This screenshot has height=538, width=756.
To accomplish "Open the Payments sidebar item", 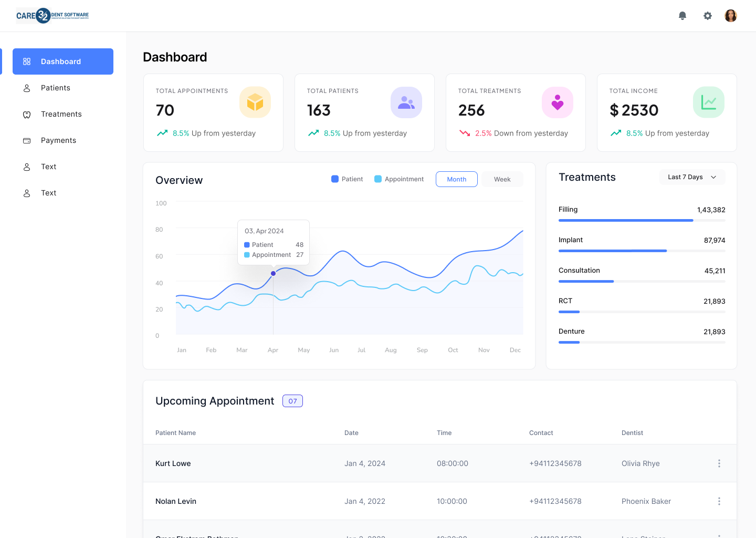I will [58, 140].
